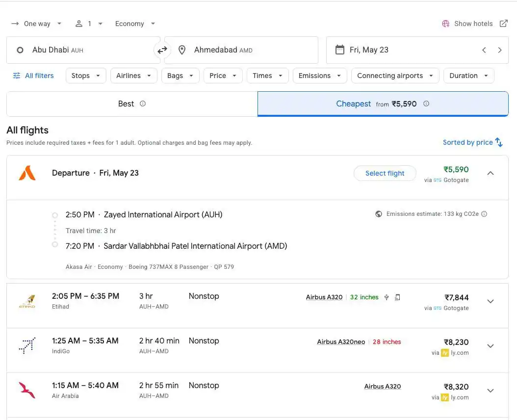Viewport: 517px width, 420px height.
Task: Click info icon next to Cheapest price
Action: click(x=426, y=104)
